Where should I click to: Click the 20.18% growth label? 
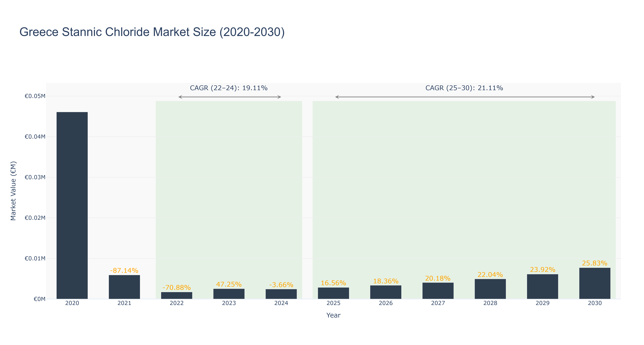(438, 278)
